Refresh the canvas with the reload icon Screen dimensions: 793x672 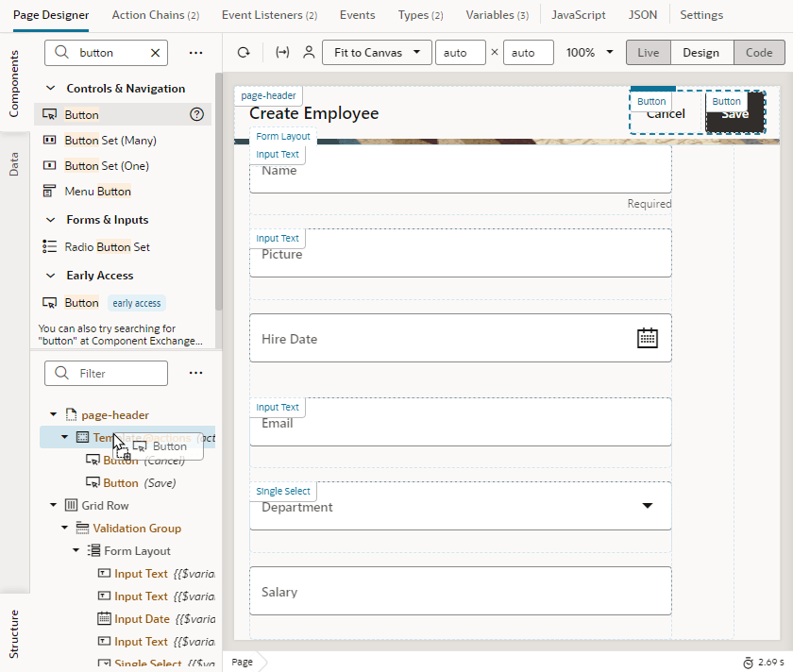click(245, 52)
